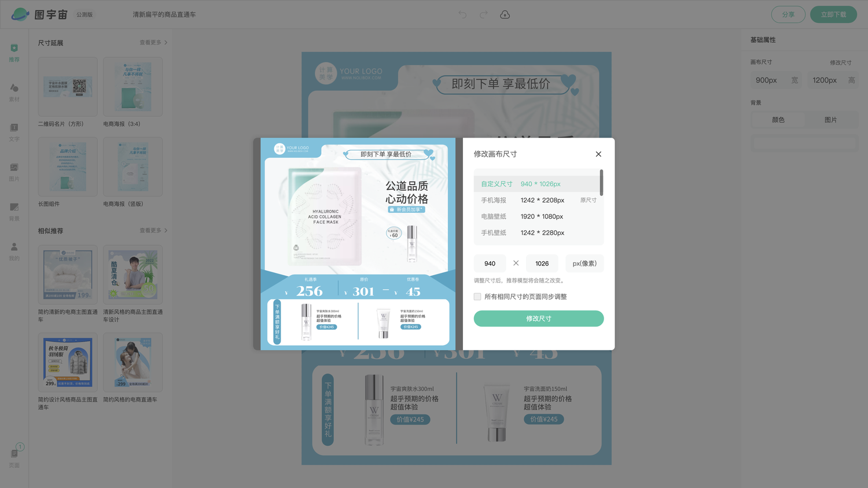Screen dimensions: 868x488
Task: Close the 修改画布尺寸 dialog
Action: click(x=598, y=154)
